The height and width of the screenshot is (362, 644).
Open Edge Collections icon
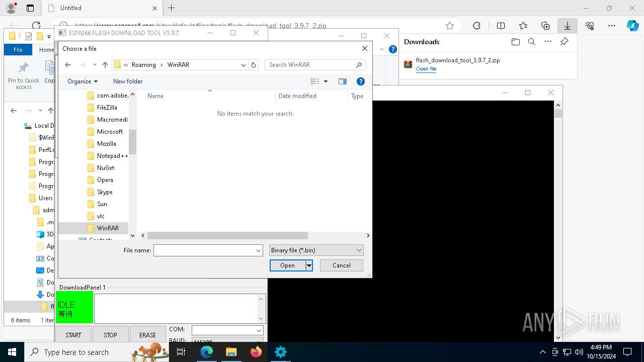545,26
